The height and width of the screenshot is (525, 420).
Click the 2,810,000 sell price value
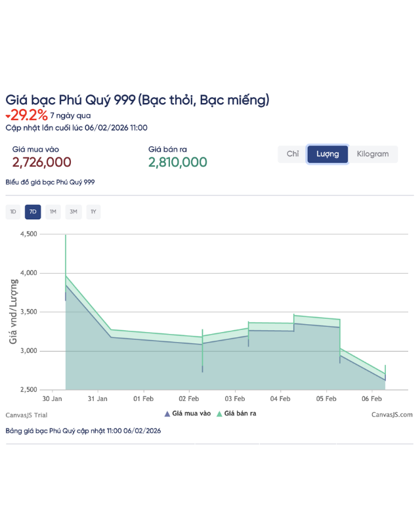click(178, 162)
